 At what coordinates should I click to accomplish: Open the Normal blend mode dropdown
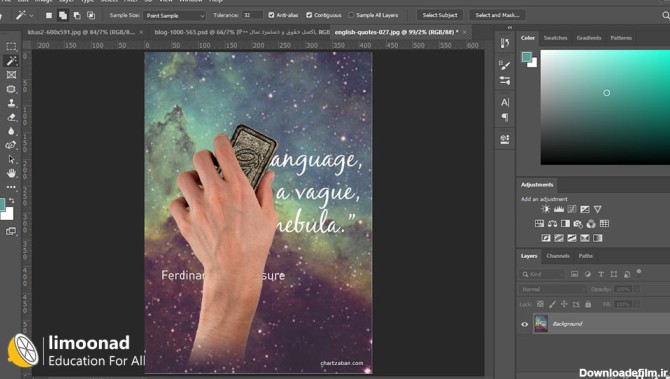(x=552, y=289)
